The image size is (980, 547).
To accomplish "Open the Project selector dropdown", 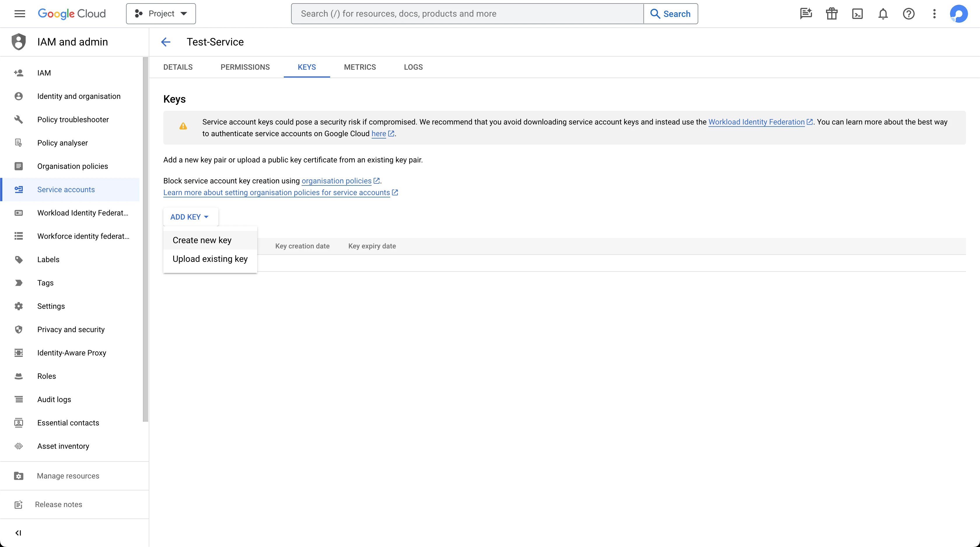I will pyautogui.click(x=161, y=14).
